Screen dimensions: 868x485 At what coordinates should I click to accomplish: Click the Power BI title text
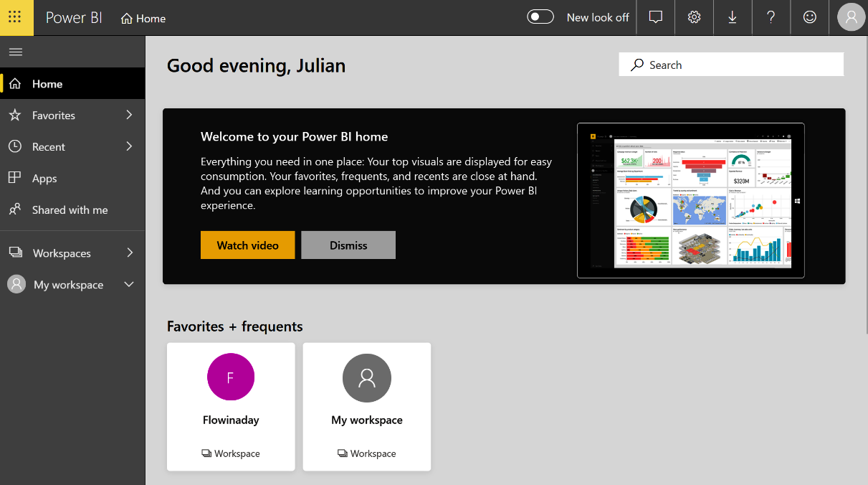pyautogui.click(x=74, y=18)
